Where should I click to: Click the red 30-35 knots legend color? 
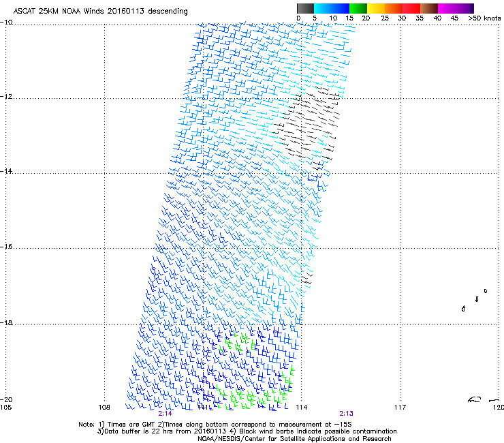pyautogui.click(x=411, y=8)
